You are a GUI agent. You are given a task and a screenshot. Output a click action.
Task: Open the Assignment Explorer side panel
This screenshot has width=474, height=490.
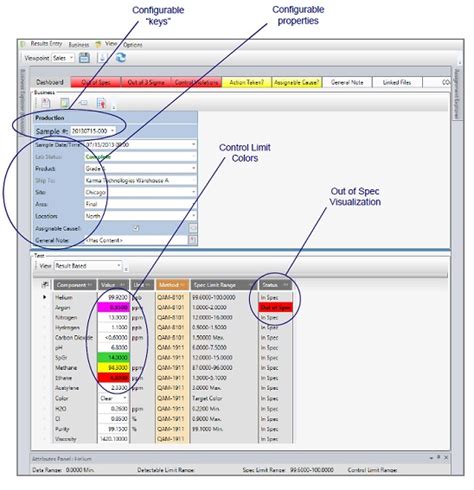pyautogui.click(x=457, y=94)
